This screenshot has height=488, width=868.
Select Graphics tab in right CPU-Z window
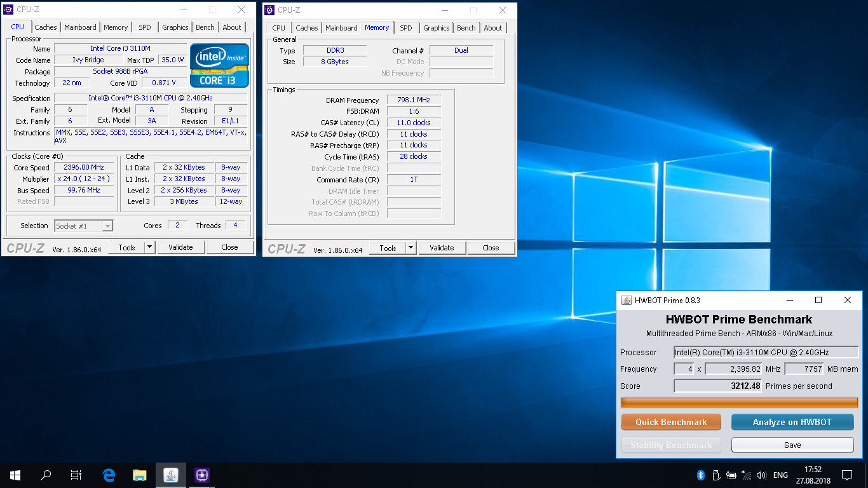437,28
